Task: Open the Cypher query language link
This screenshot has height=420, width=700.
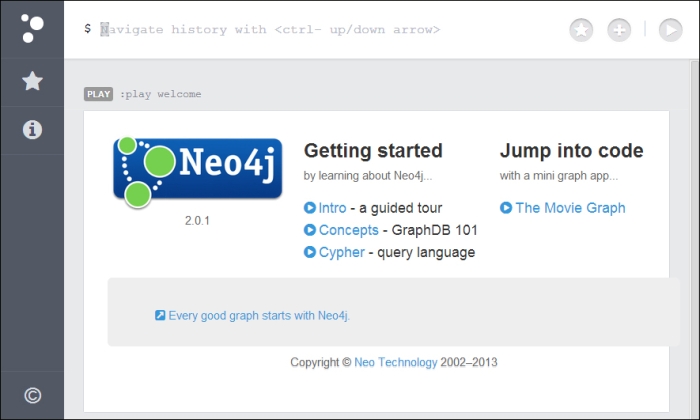Action: pos(342,253)
